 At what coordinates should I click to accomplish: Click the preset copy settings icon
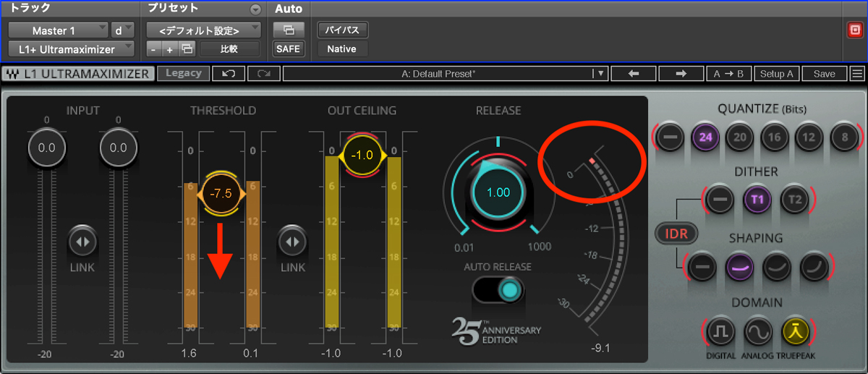pos(187,49)
